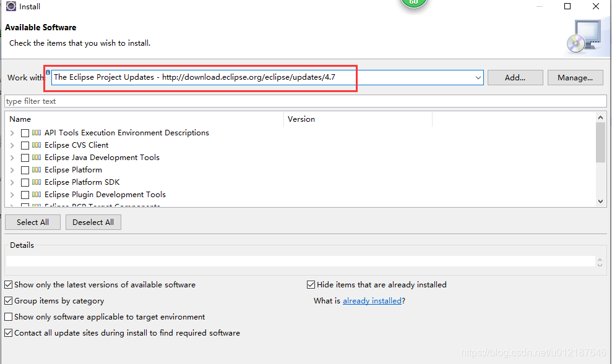This screenshot has height=364, width=612.
Task: Expand the Eclipse CVS Client node
Action: [x=12, y=145]
